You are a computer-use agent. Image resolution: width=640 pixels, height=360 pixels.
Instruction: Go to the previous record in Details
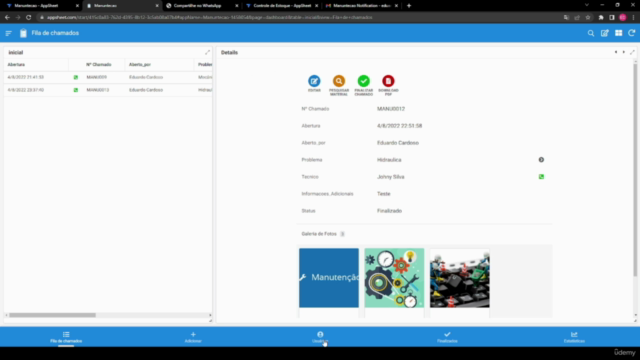point(616,52)
